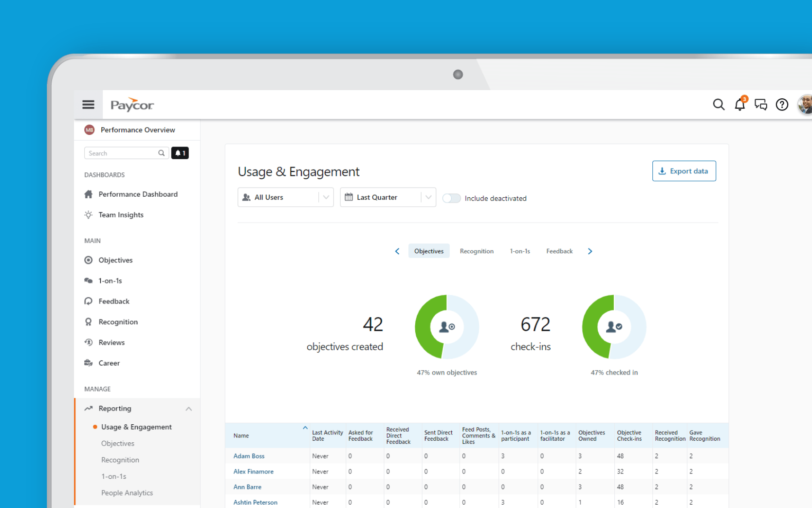Click the own objectives donut chart icon
The width and height of the screenshot is (812, 508).
pos(447,327)
